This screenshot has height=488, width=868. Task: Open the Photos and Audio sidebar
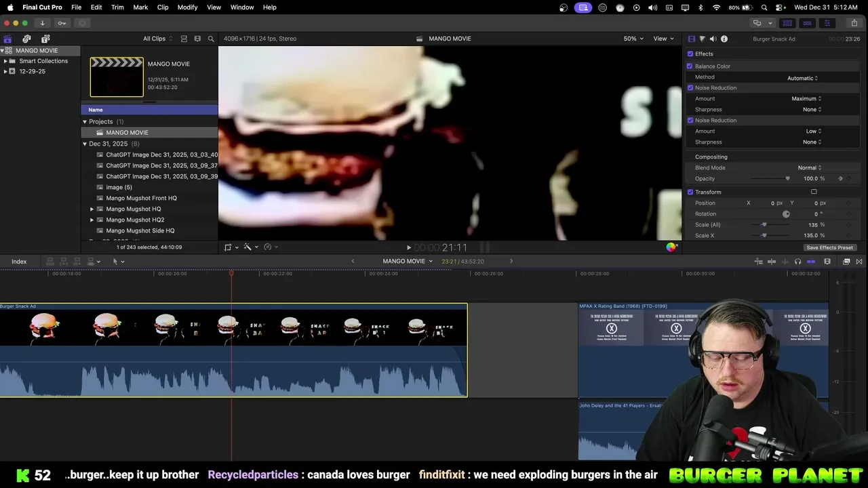(x=26, y=39)
